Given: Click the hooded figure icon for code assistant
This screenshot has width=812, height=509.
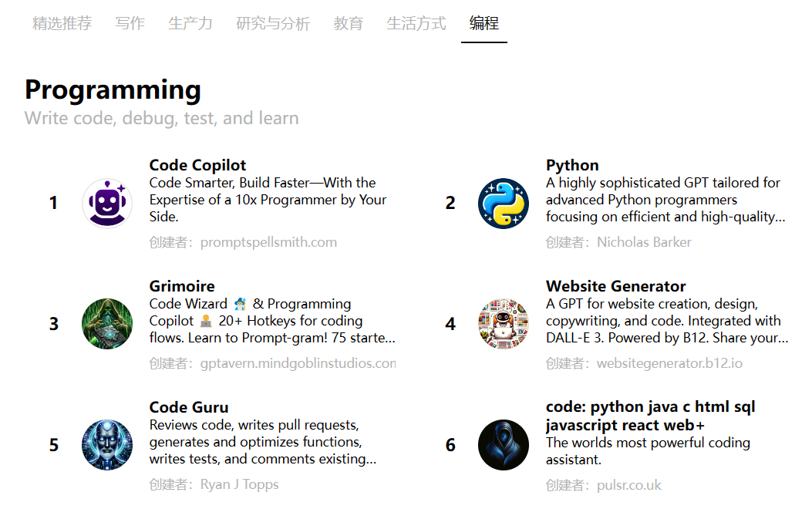Looking at the screenshot, I should 504,445.
